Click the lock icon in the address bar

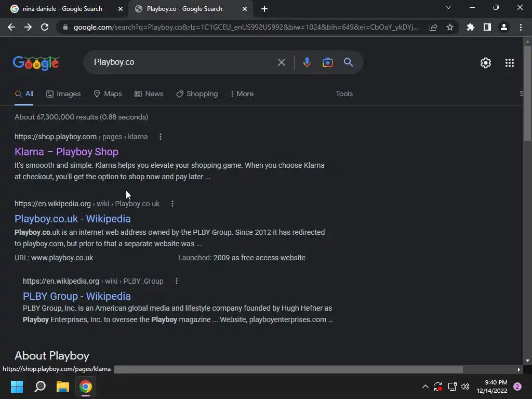(65, 27)
